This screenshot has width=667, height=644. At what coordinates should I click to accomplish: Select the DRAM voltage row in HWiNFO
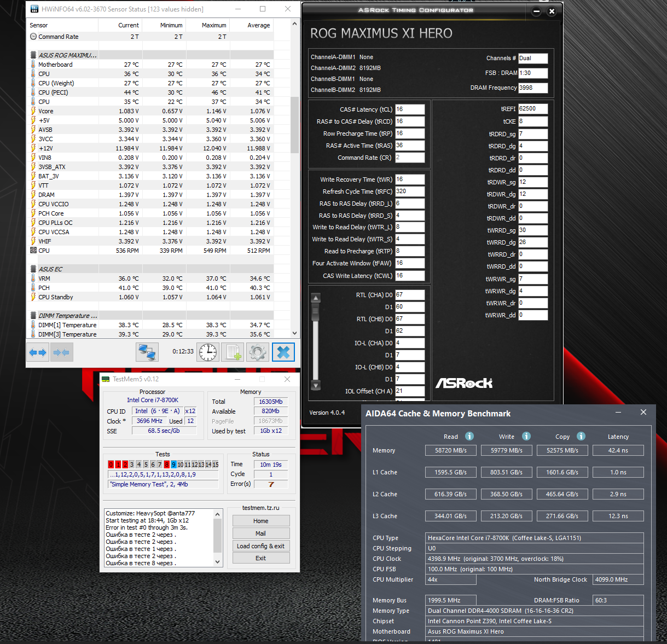150,195
